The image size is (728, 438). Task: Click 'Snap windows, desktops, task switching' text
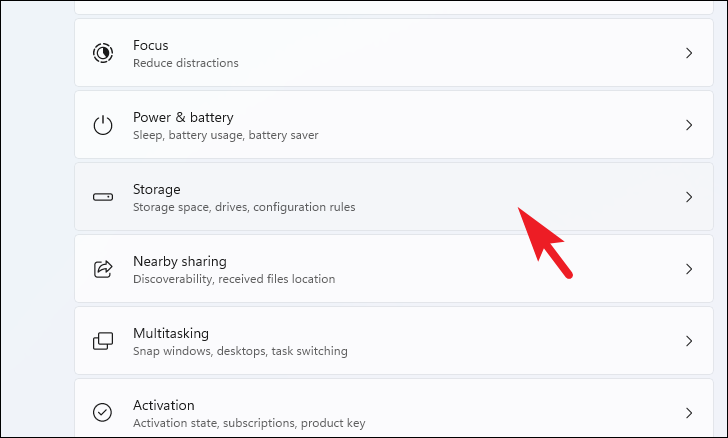coord(240,351)
